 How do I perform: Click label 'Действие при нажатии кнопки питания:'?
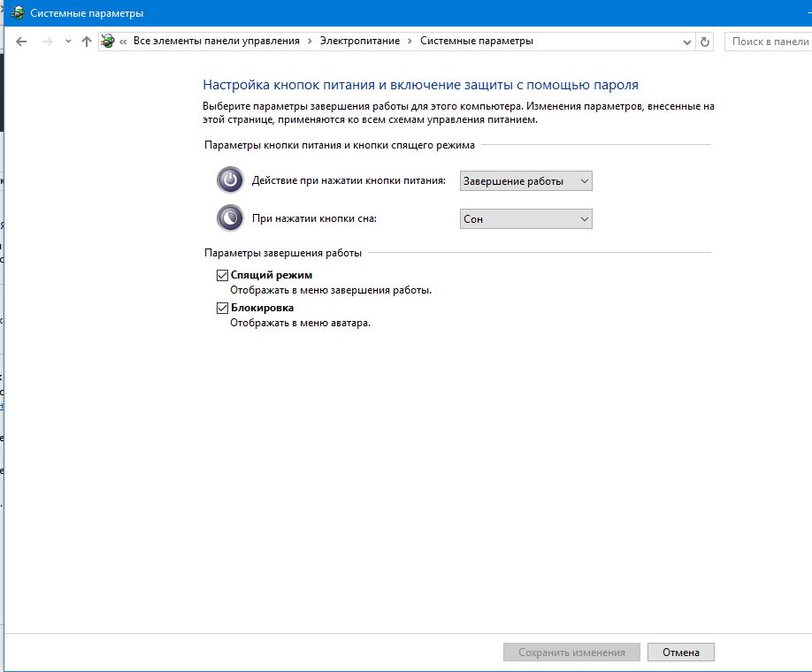click(349, 180)
